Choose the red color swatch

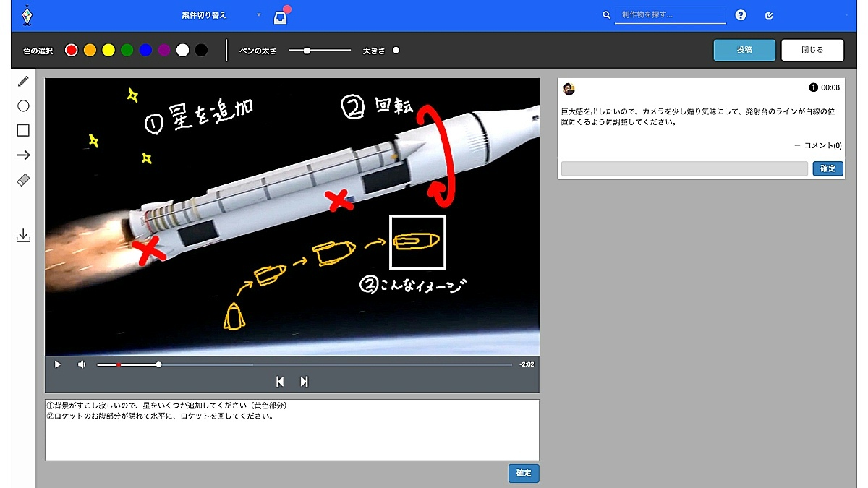tap(71, 51)
